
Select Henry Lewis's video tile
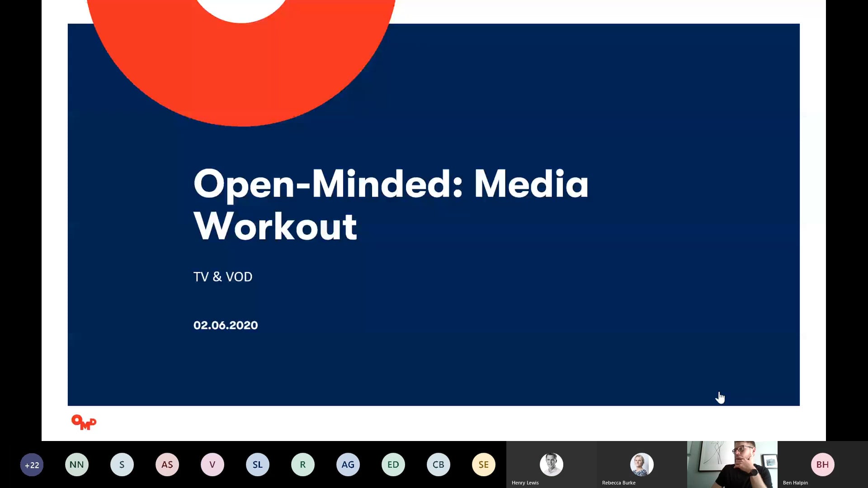[x=551, y=464]
